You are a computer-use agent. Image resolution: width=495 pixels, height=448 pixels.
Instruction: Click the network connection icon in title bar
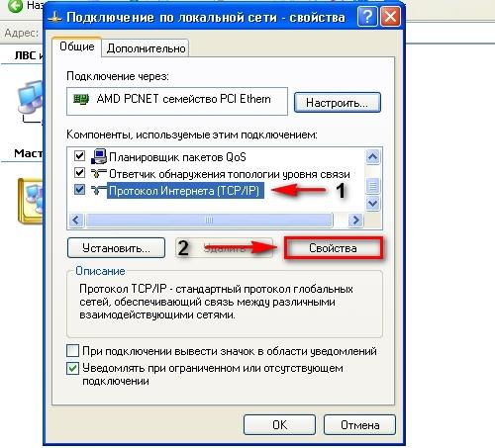[54, 17]
